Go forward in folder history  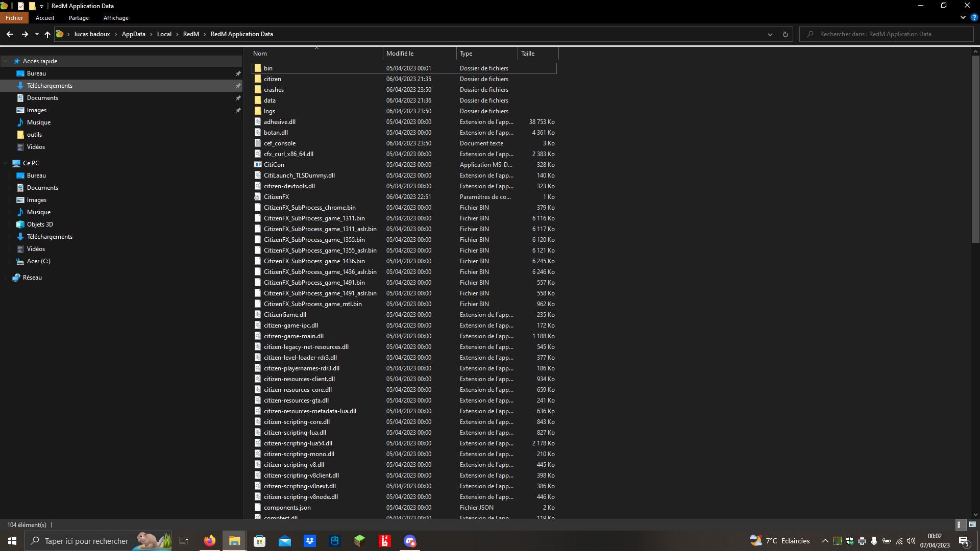point(24,34)
